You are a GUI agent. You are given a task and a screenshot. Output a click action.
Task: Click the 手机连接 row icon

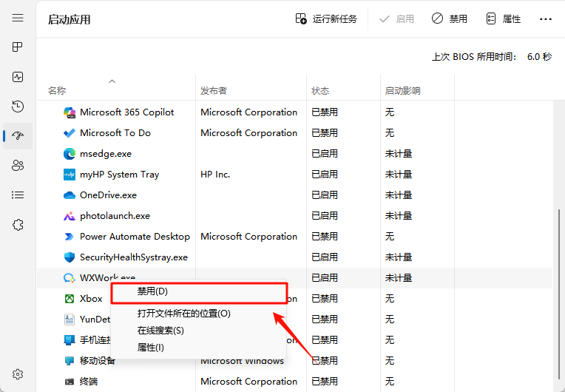pyautogui.click(x=70, y=340)
